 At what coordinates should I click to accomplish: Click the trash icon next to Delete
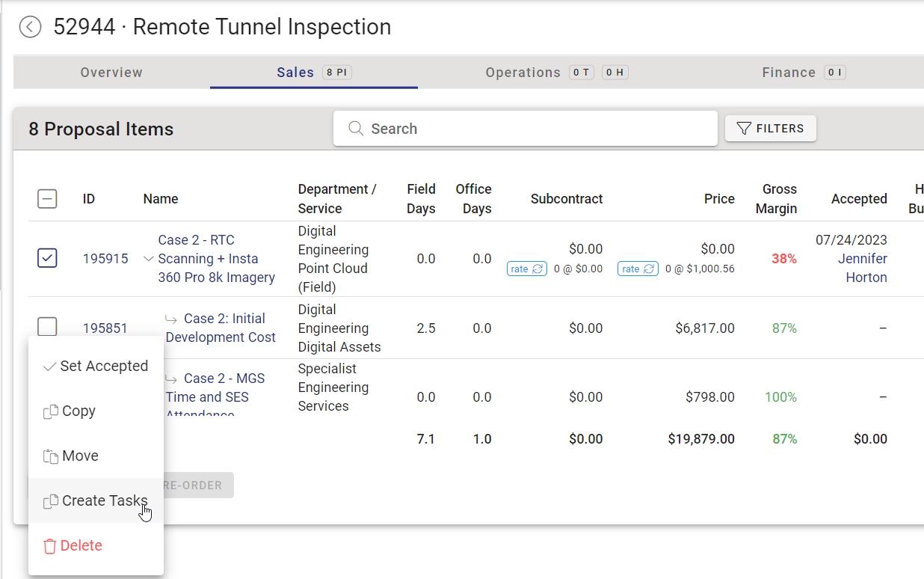click(50, 545)
